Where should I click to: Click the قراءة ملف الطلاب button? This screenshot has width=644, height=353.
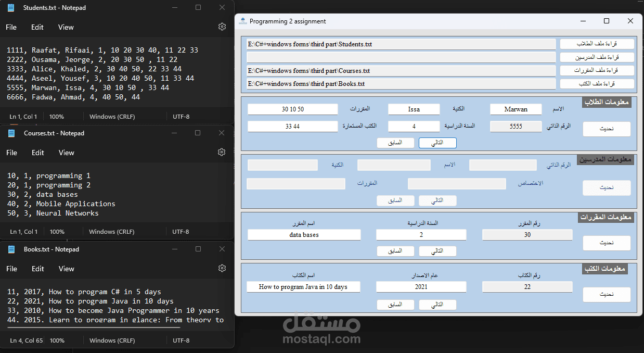pos(597,44)
